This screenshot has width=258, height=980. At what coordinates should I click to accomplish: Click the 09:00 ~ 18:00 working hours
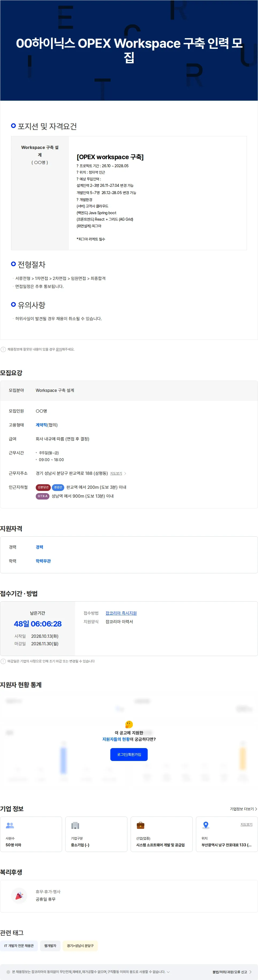[x=51, y=460]
